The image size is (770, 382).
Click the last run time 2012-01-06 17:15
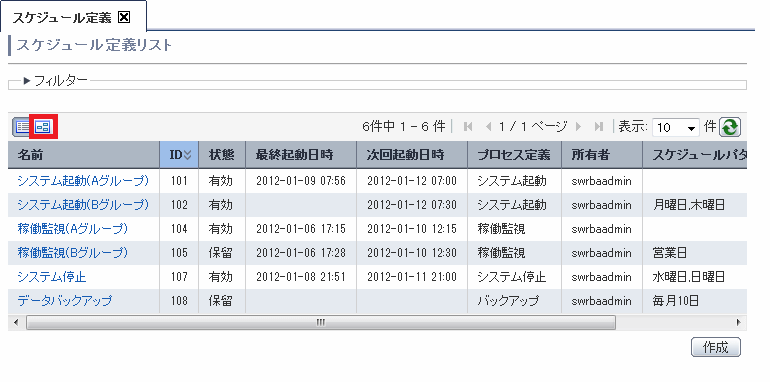tap(301, 229)
